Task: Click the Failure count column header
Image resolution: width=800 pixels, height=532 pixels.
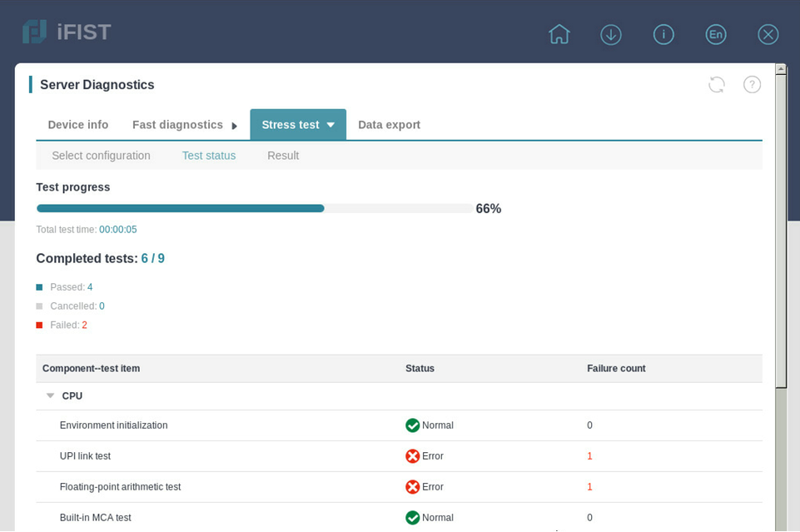Action: 616,368
